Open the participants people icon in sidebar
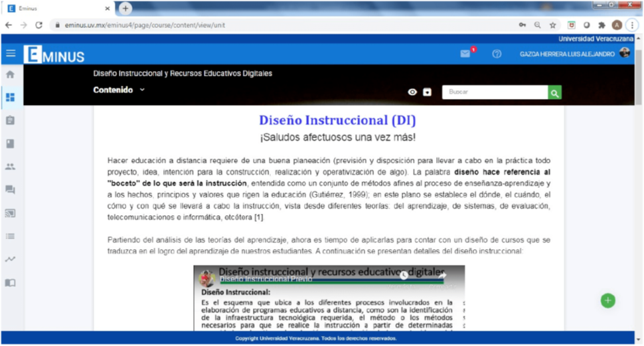 pos(10,167)
